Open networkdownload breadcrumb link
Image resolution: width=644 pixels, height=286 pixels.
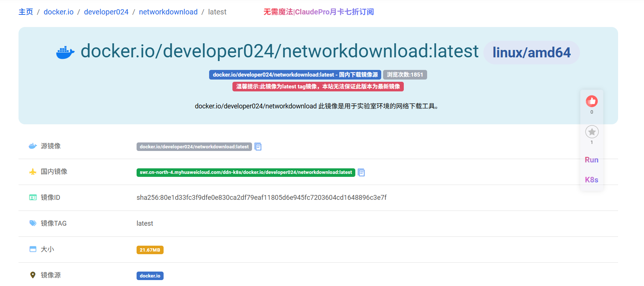(168, 12)
